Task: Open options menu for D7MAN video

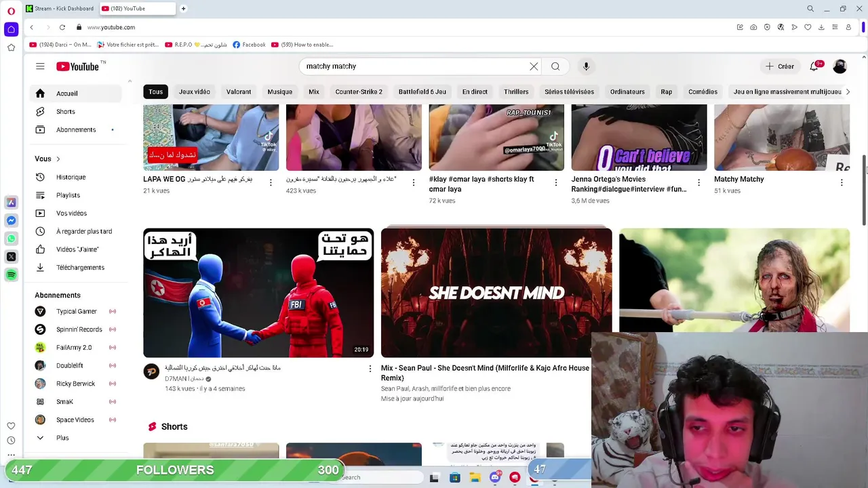Action: click(370, 369)
